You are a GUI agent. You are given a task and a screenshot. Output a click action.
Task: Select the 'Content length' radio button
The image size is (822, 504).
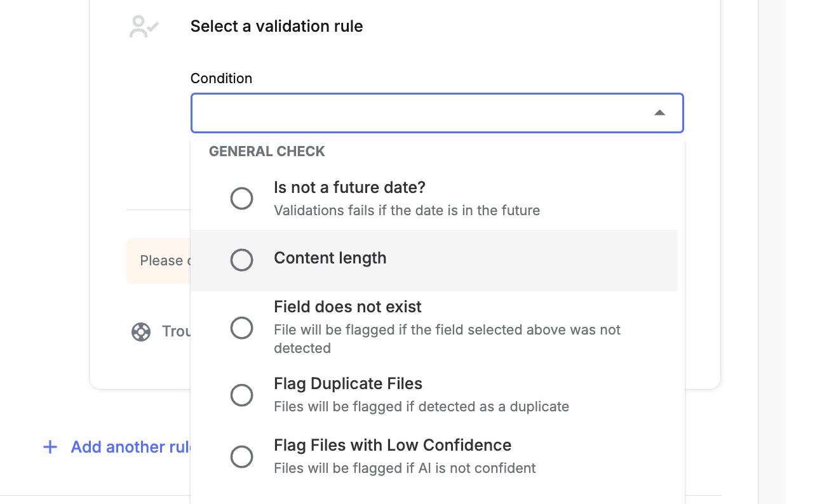(x=242, y=260)
